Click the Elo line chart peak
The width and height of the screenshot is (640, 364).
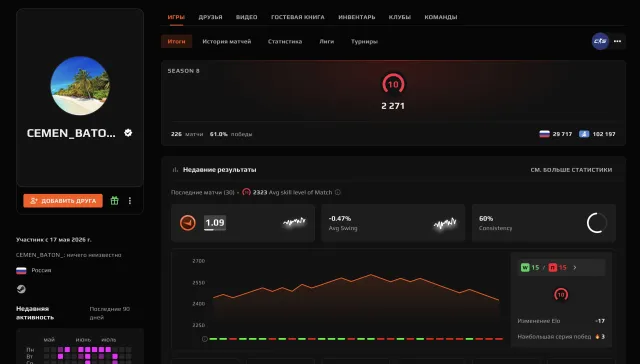[x=371, y=275]
